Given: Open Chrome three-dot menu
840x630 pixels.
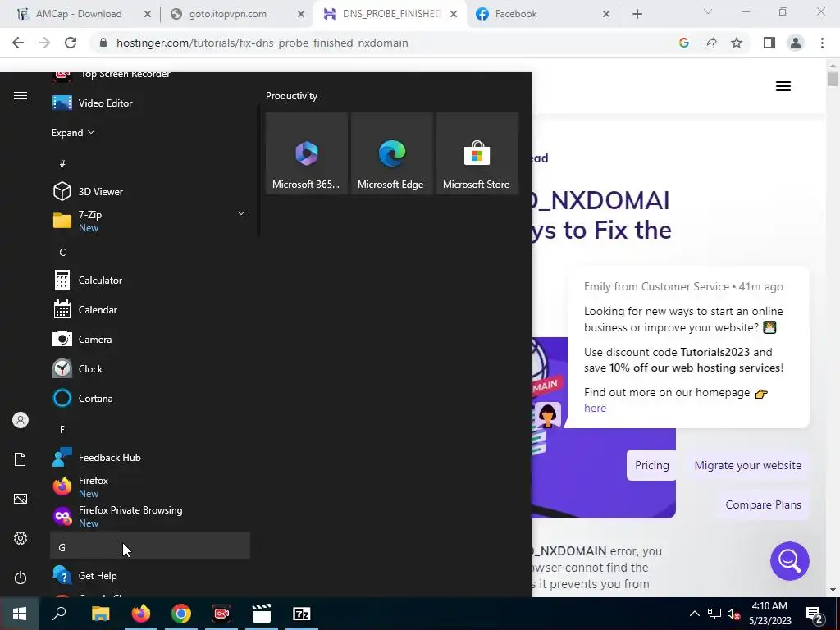Looking at the screenshot, I should [x=822, y=43].
